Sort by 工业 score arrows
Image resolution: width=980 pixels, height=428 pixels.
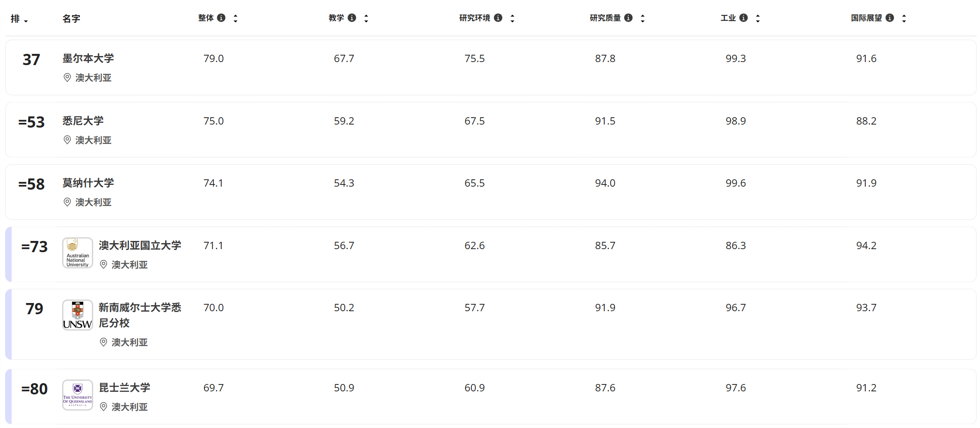click(x=758, y=18)
